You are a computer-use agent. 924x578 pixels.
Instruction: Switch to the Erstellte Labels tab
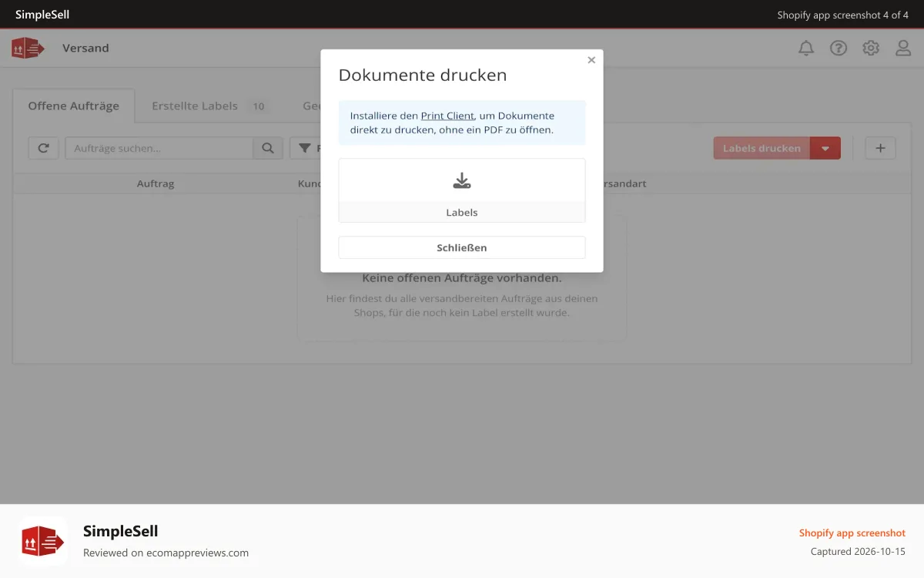tap(195, 106)
